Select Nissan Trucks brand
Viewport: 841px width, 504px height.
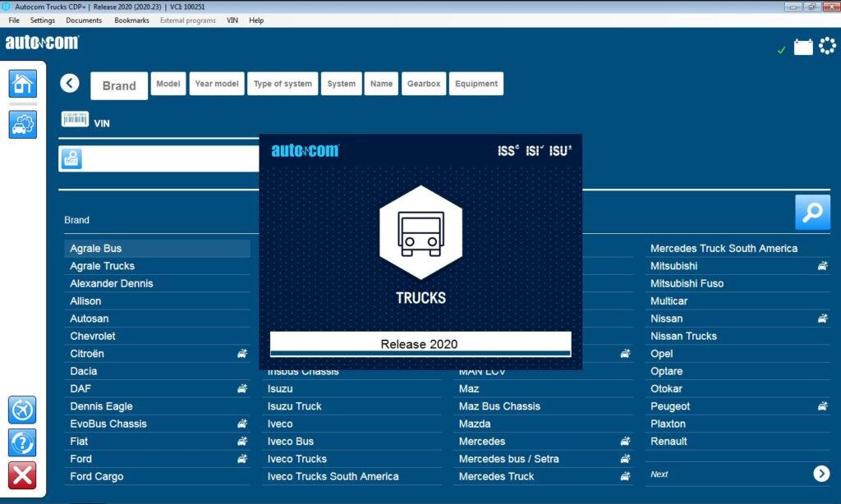tap(738, 337)
